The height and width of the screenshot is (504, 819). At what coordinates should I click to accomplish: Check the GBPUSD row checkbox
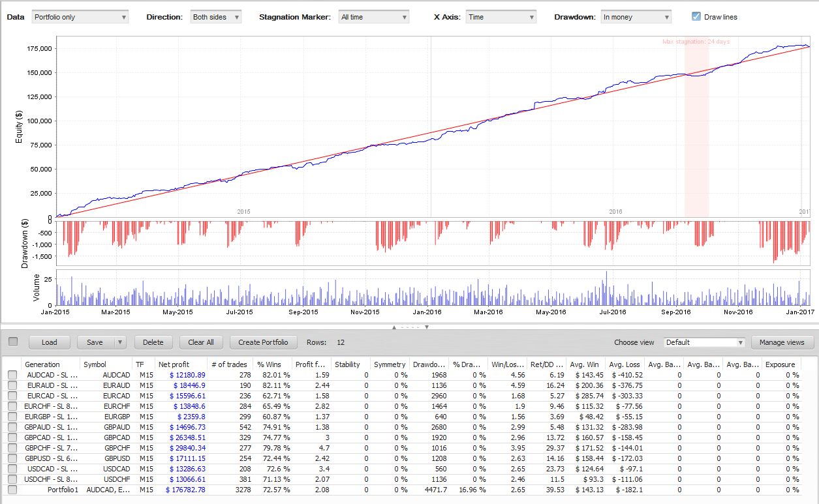(12, 458)
